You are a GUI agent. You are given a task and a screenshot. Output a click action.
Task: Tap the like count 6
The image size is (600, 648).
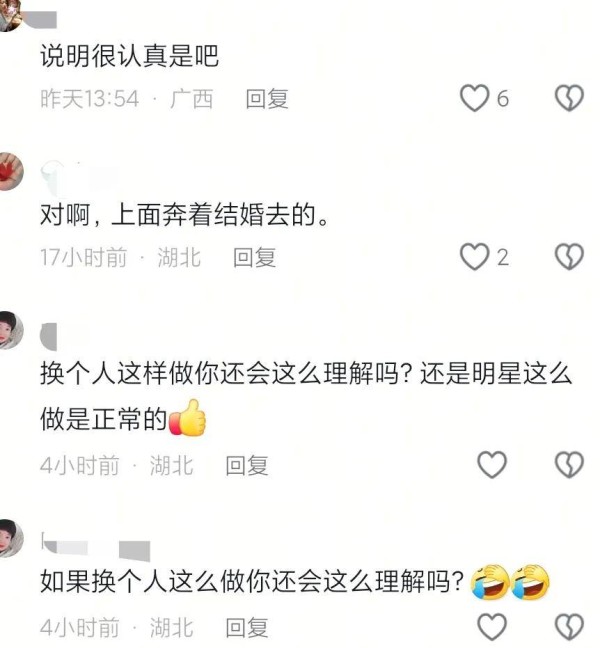[503, 99]
